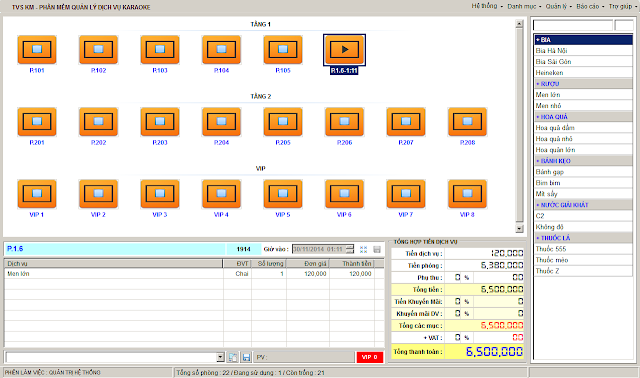Select room P.102 icon
This screenshot has height=378, width=640.
pos(98,49)
